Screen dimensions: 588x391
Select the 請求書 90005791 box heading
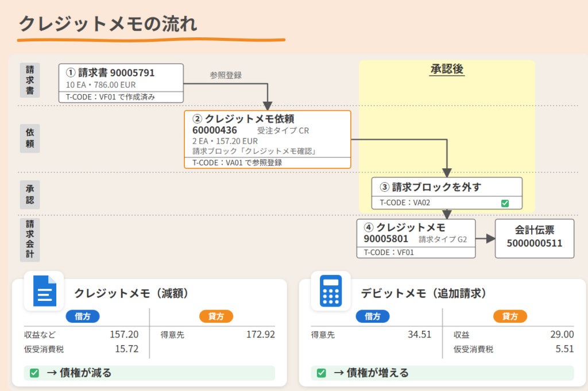[x=110, y=73]
